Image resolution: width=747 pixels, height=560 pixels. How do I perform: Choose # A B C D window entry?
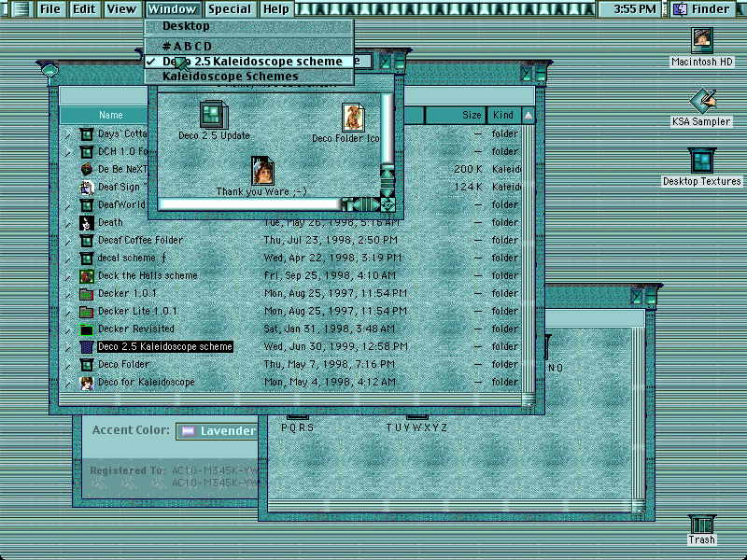click(x=249, y=46)
